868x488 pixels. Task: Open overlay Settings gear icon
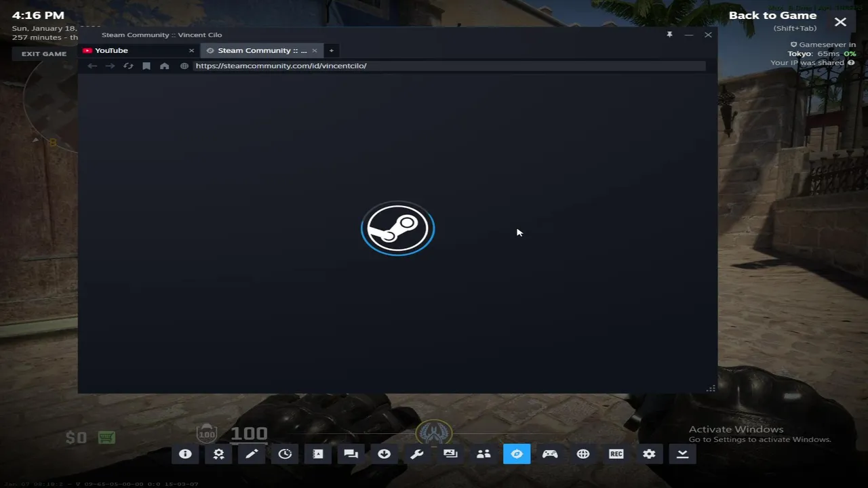(x=649, y=454)
